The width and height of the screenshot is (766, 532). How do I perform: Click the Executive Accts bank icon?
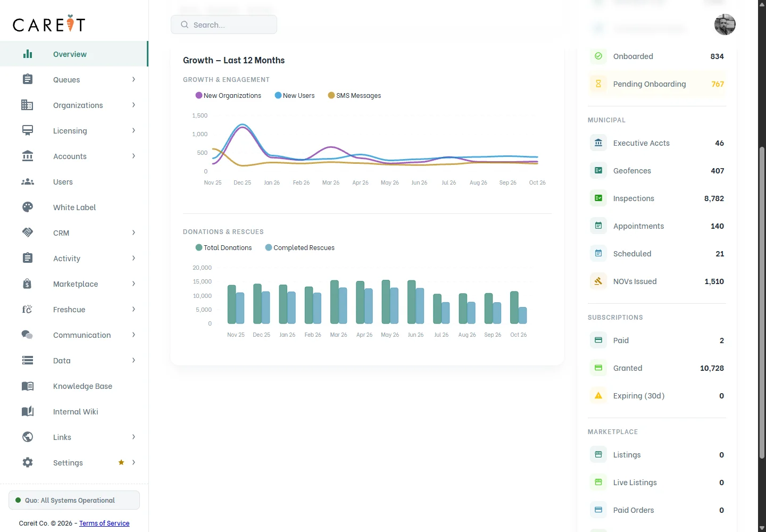click(x=598, y=143)
